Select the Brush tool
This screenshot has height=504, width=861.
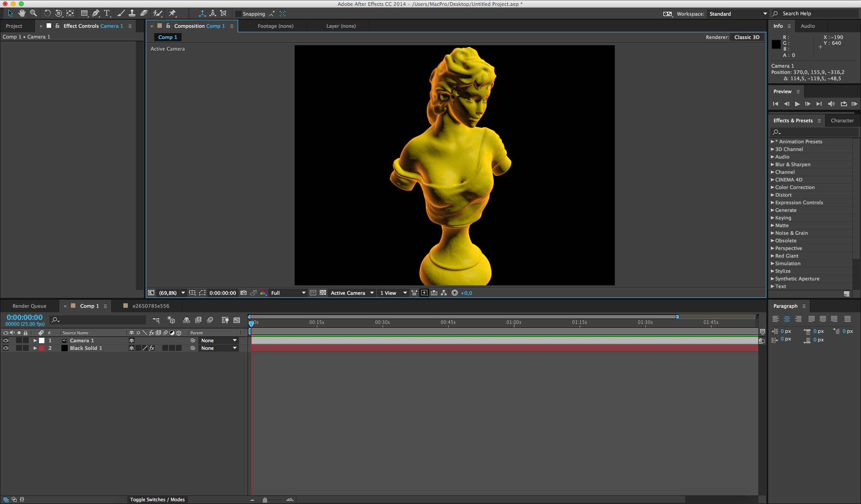coord(121,13)
